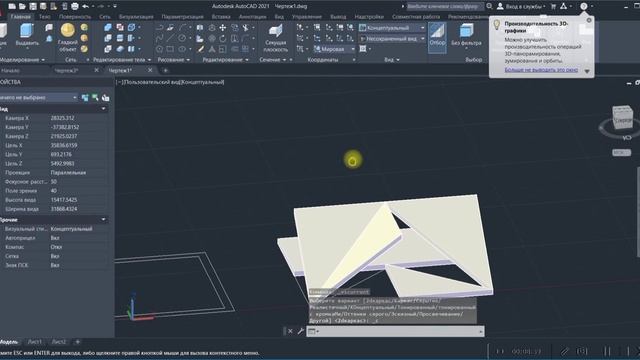Image resolution: width=640 pixels, height=360 pixels.
Task: Select the Rotate tool in Редактирование panel
Action: pyautogui.click(x=223, y=39)
